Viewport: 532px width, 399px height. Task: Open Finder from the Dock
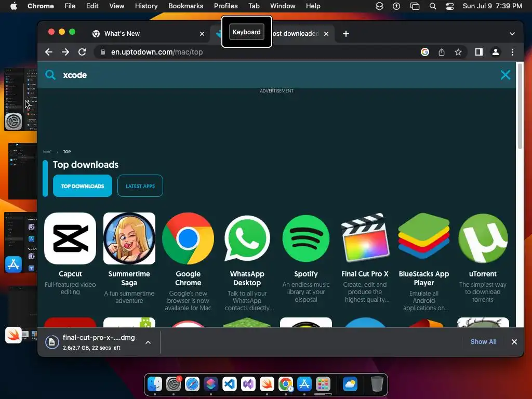tap(155, 384)
